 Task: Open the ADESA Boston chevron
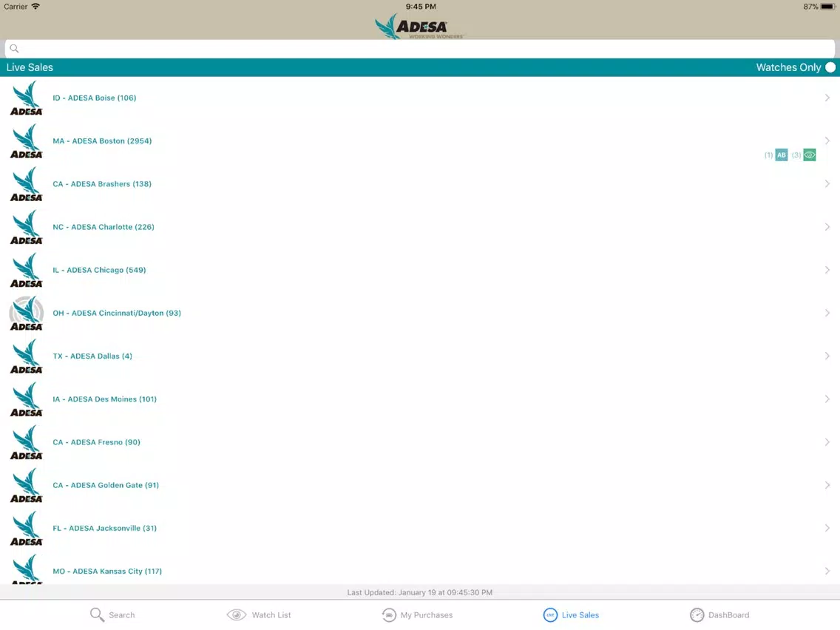[827, 141]
